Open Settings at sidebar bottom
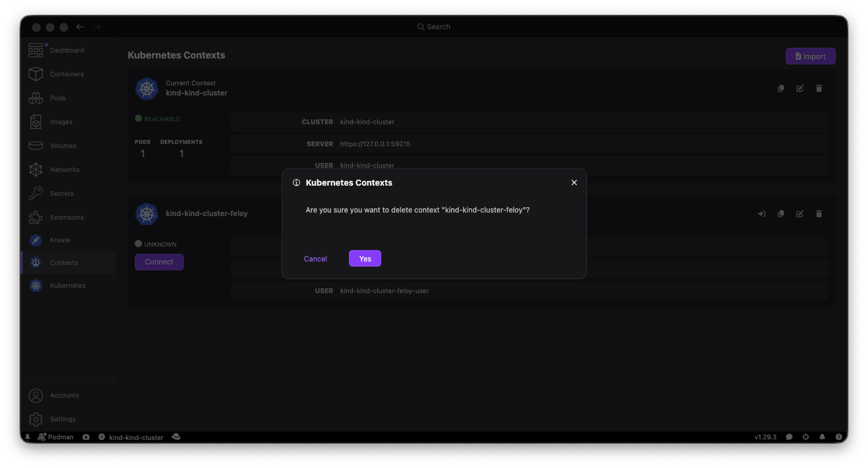The height and width of the screenshot is (468, 868). [68, 419]
